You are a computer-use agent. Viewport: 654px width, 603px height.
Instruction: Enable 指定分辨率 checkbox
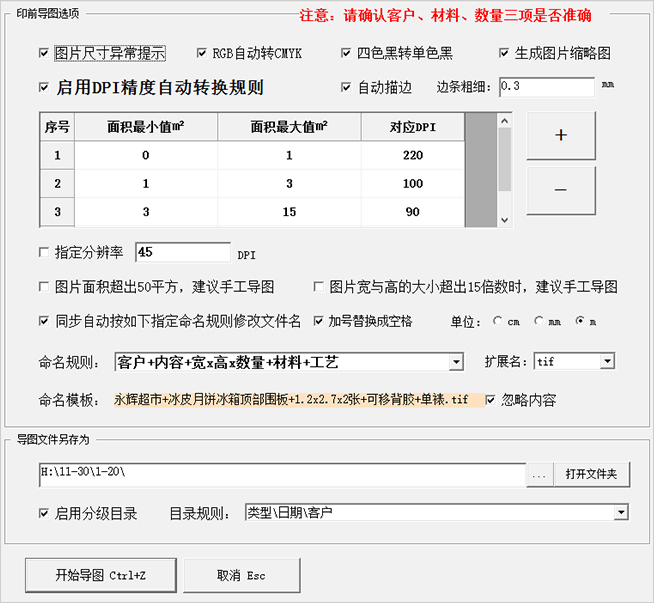point(43,252)
